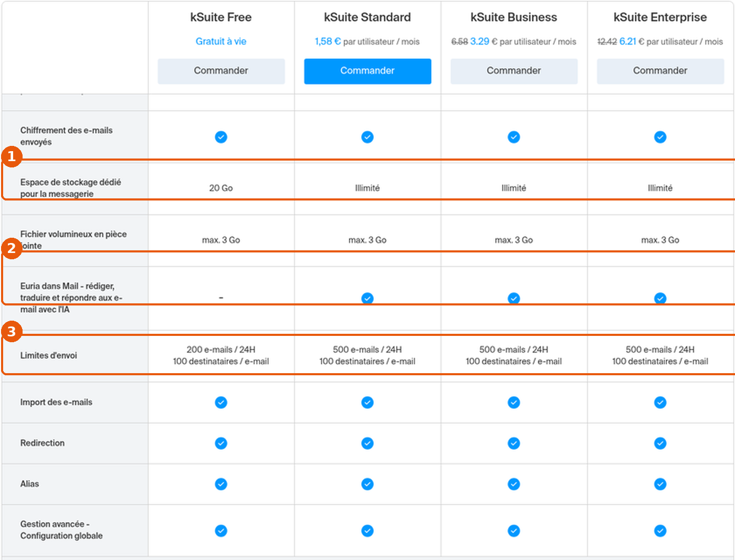Click the kSuite Free checkmark in the Alias row
This screenshot has width=735, height=560.
(221, 484)
